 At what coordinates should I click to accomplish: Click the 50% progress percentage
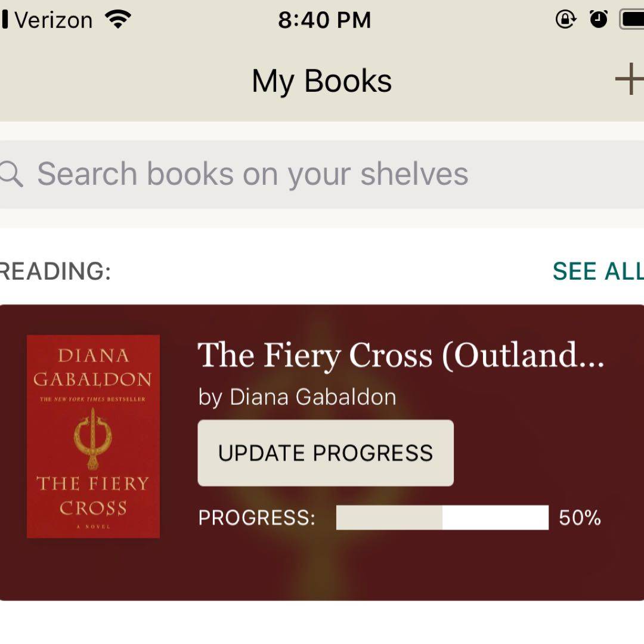click(580, 518)
